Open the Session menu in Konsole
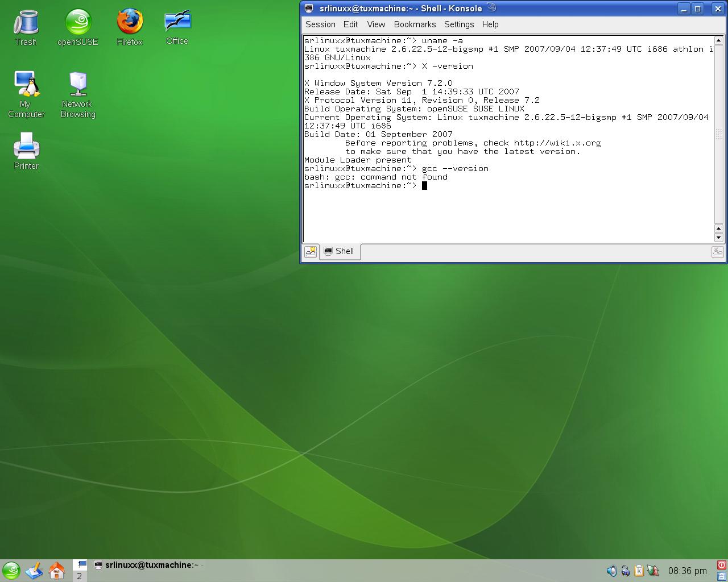This screenshot has height=582, width=728. (320, 24)
